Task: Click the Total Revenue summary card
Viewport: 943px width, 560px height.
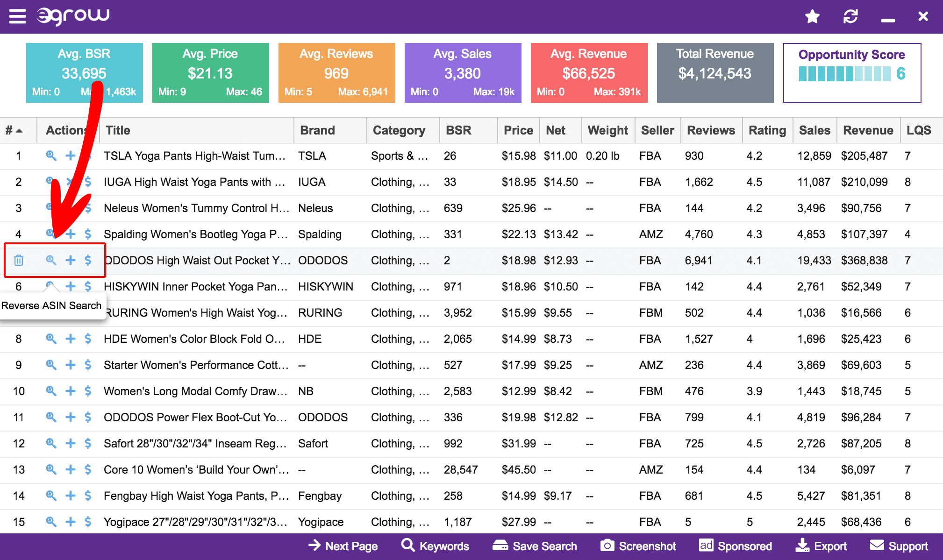Action: pos(715,73)
